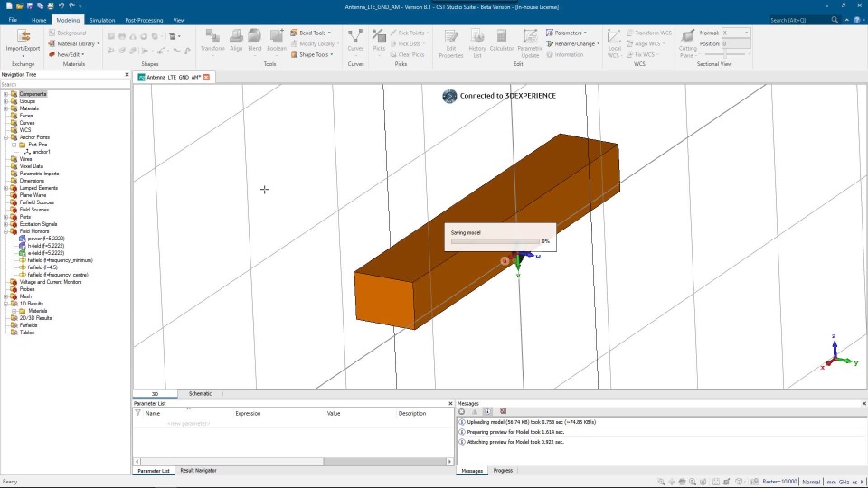Click the Import/Export icon in Exchange group
This screenshot has height=488, width=868.
(24, 36)
